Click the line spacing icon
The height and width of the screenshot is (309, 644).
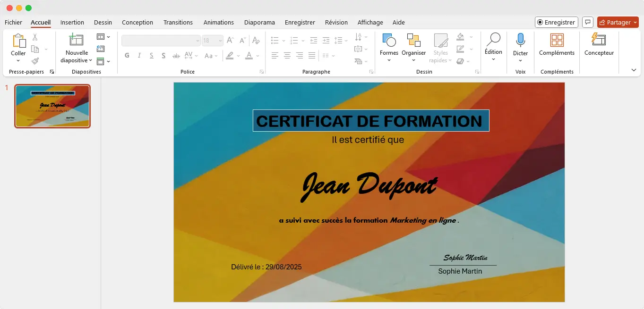338,41
